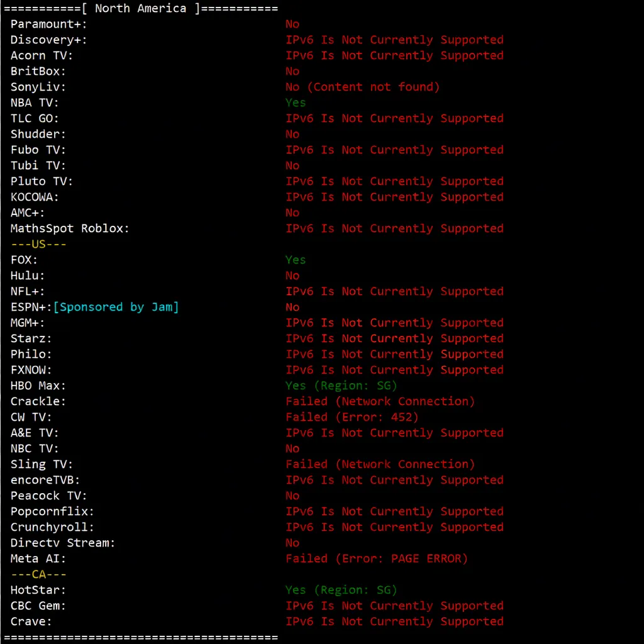Click the No result for Directv Stream

click(x=292, y=543)
